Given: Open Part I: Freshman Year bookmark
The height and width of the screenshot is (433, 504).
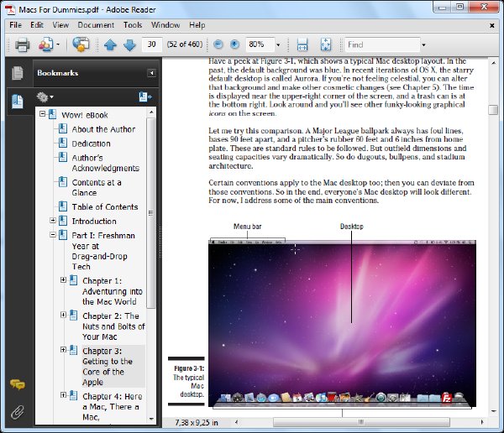Looking at the screenshot, I should (x=103, y=251).
